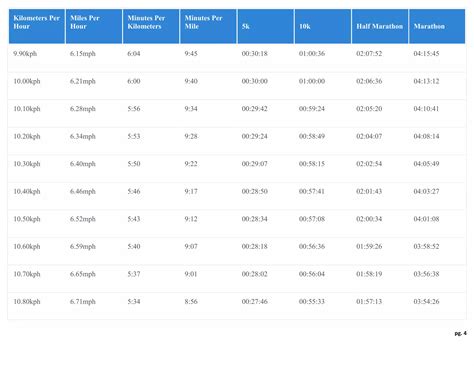Click the Miles Per Hour column header
Screen dimensions: 474x366
pyautogui.click(x=94, y=26)
